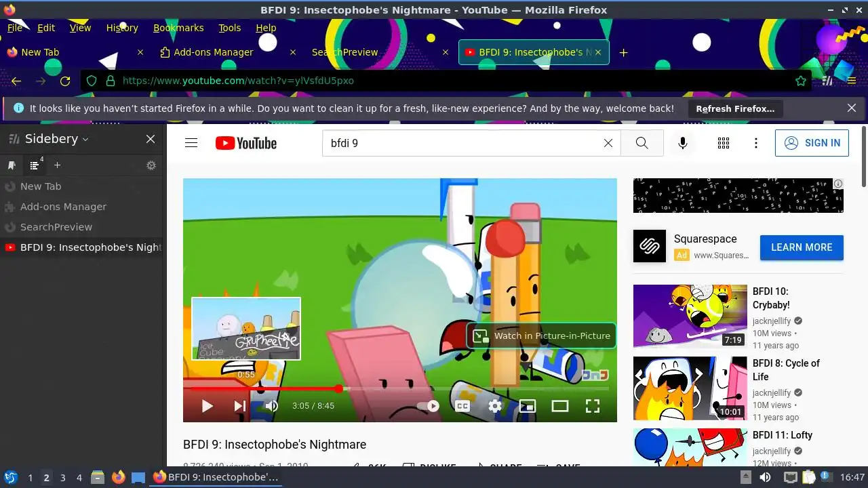Toggle closed captions CC button
The image size is (868, 488).
pyautogui.click(x=462, y=406)
